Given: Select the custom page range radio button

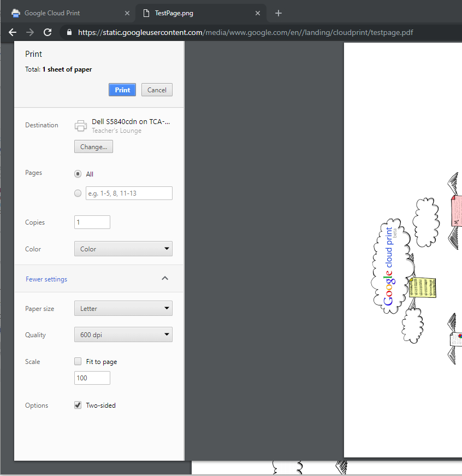Looking at the screenshot, I should pyautogui.click(x=78, y=193).
